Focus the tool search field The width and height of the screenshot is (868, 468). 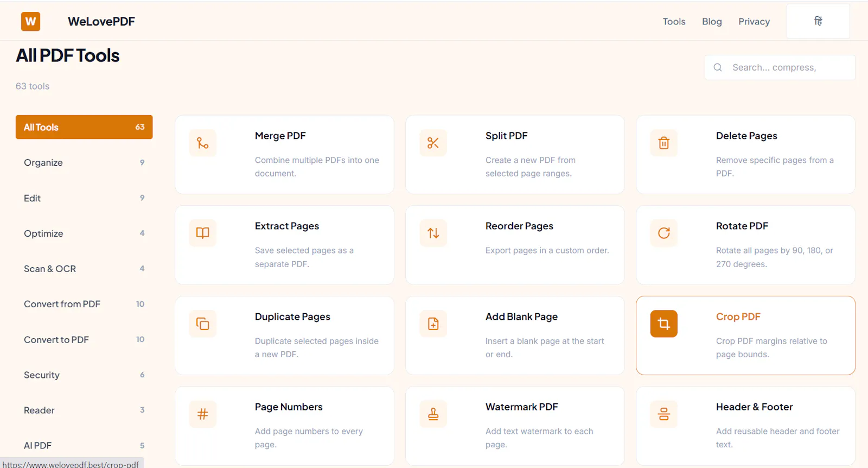coord(780,67)
